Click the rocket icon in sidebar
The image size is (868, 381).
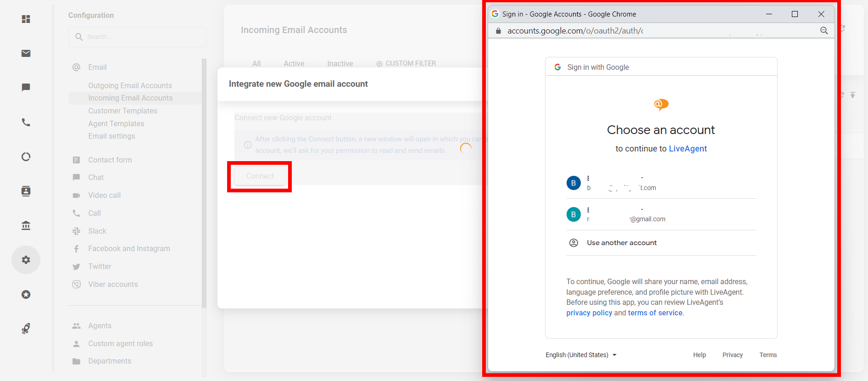[x=26, y=329]
